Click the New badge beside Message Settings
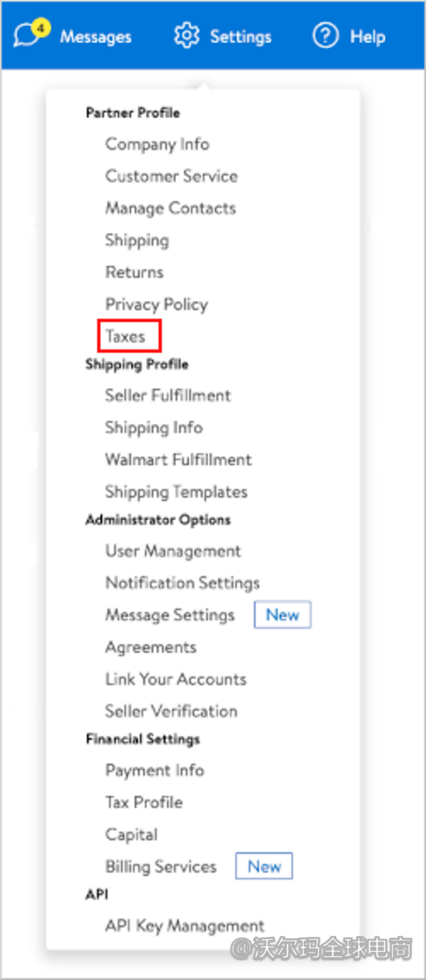 (x=283, y=615)
